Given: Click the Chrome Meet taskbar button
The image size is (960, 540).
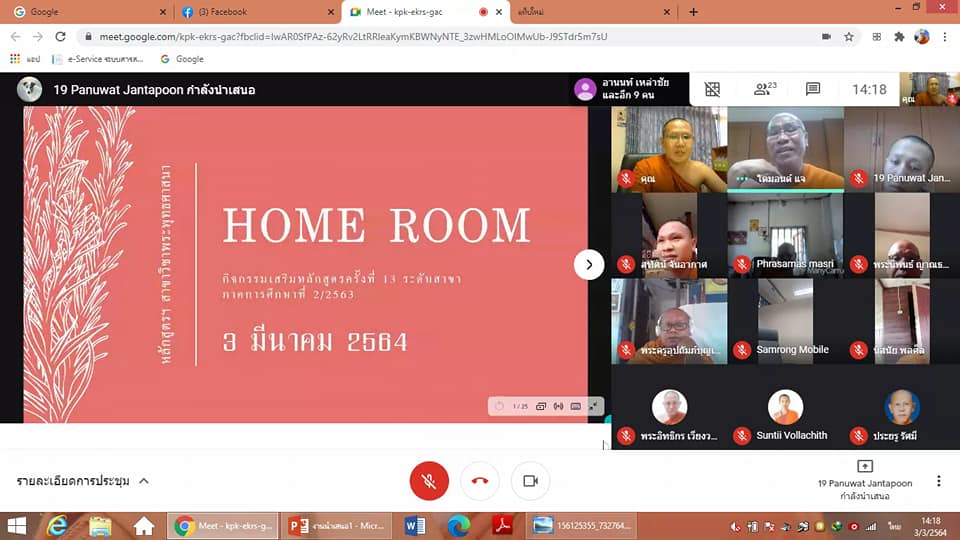Looking at the screenshot, I should click(223, 526).
